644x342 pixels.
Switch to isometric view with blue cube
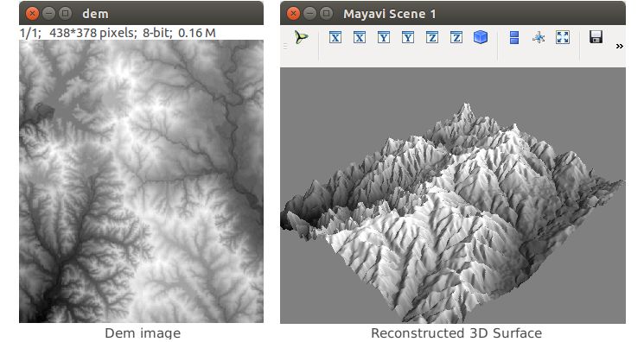pos(481,37)
